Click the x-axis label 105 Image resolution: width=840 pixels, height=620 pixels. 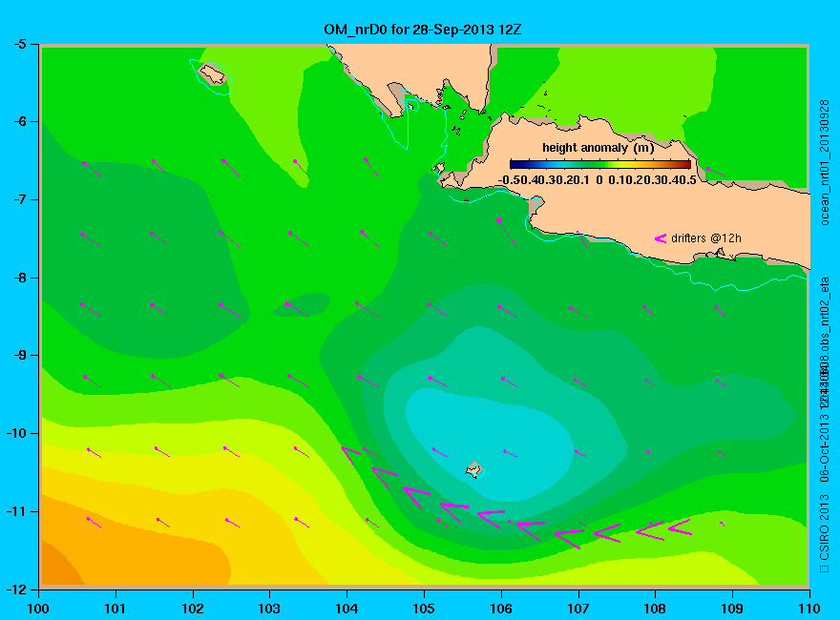pyautogui.click(x=424, y=609)
